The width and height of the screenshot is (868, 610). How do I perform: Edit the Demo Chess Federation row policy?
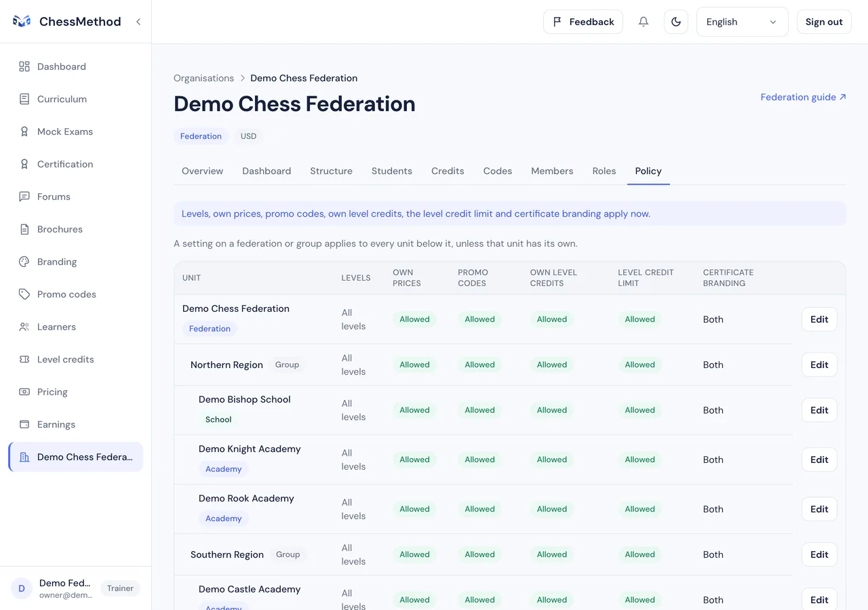tap(819, 319)
